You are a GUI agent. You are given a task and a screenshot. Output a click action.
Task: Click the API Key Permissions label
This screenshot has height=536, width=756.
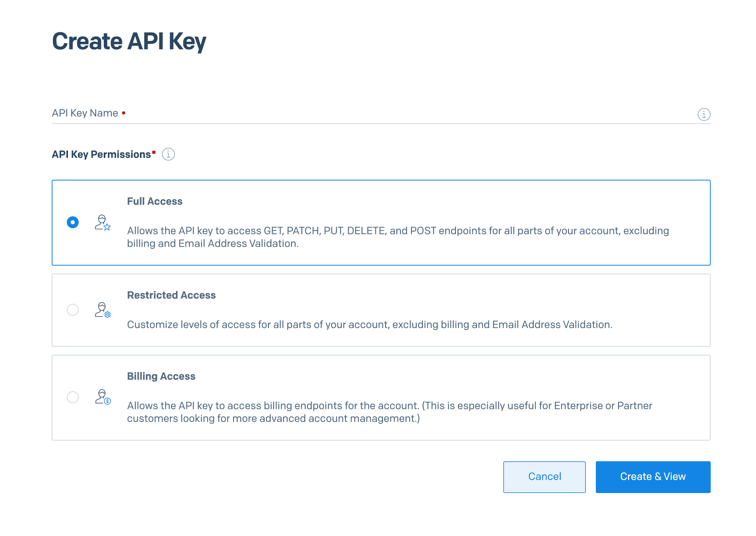pyautogui.click(x=101, y=154)
